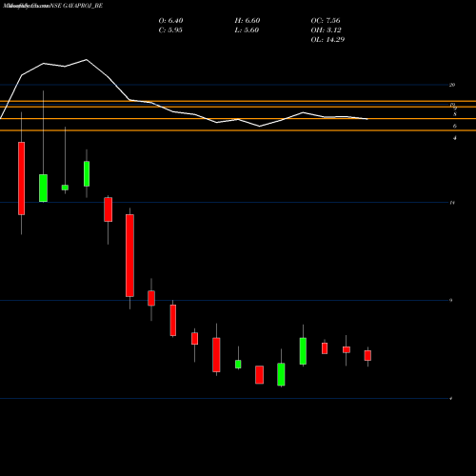Click the close value "C: 5.95"

click(170, 30)
